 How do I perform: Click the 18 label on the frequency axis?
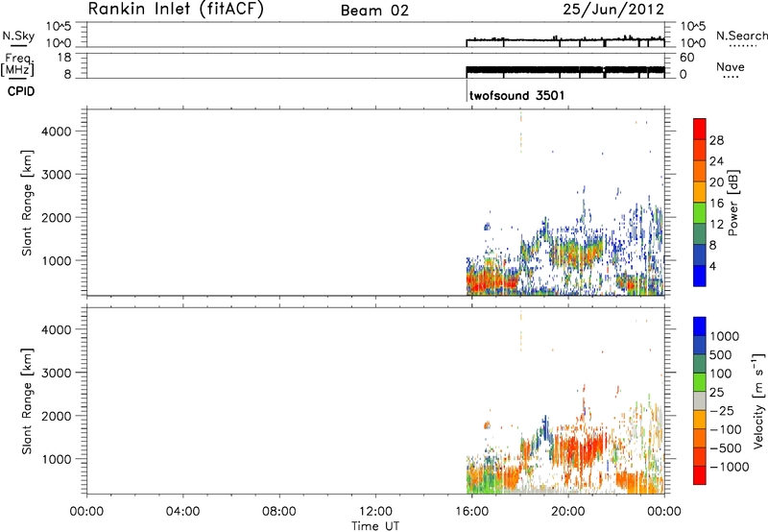pyautogui.click(x=64, y=58)
